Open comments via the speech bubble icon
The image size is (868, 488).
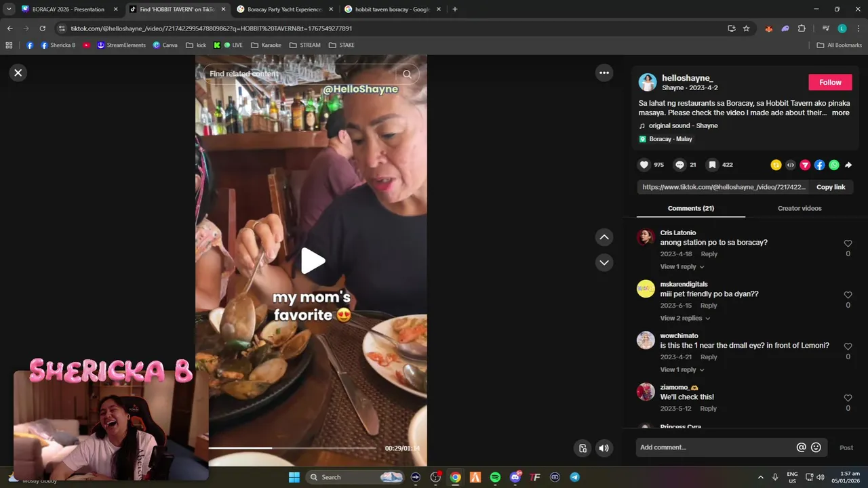click(679, 165)
